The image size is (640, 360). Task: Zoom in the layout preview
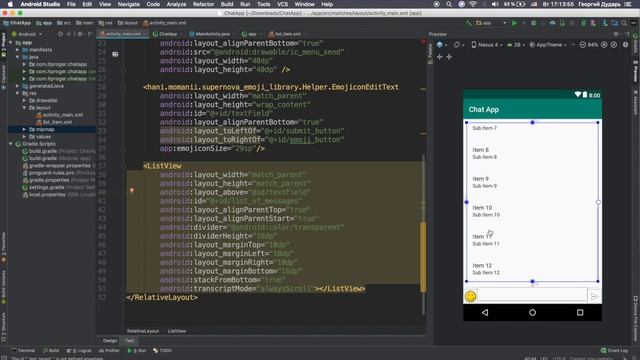604,45
